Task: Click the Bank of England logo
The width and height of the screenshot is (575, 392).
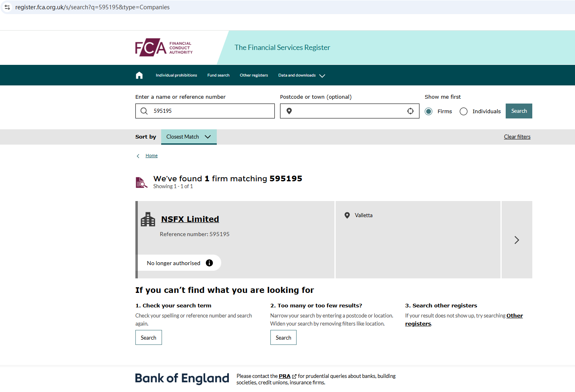Action: [x=182, y=379]
